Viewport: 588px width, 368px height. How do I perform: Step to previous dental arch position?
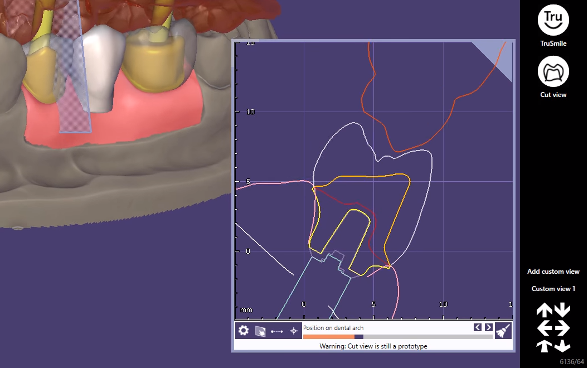[478, 327]
